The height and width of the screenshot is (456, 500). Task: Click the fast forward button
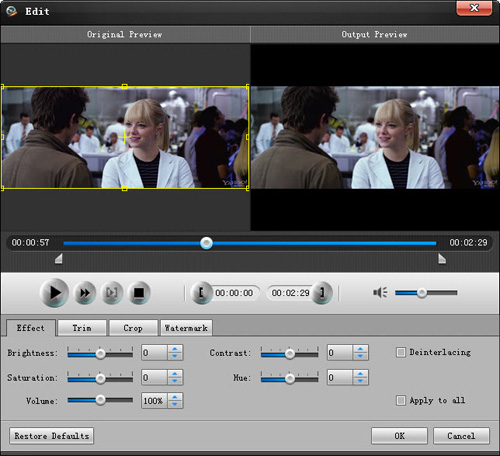[x=85, y=293]
